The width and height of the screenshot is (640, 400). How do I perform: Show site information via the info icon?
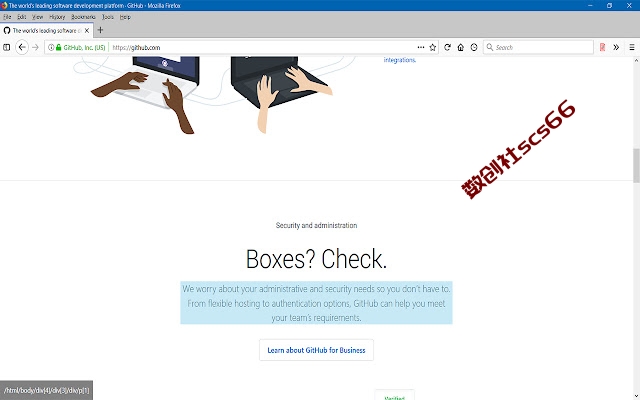pos(51,47)
